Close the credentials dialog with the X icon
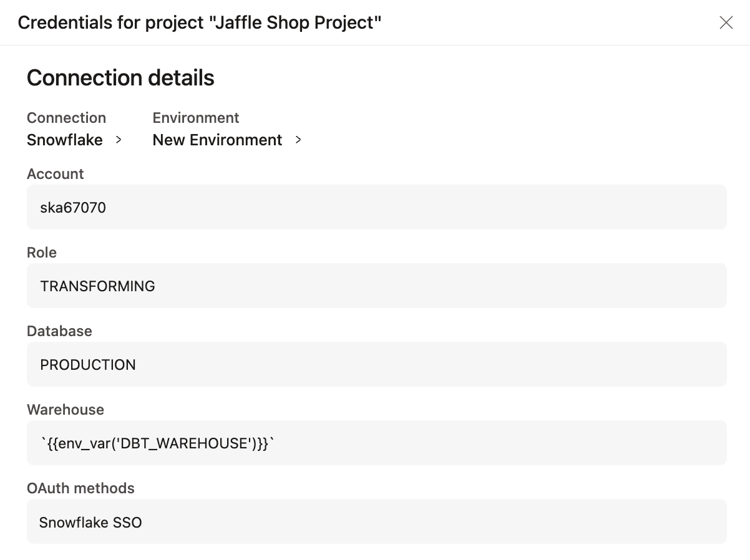This screenshot has height=560, width=750. 726,23
